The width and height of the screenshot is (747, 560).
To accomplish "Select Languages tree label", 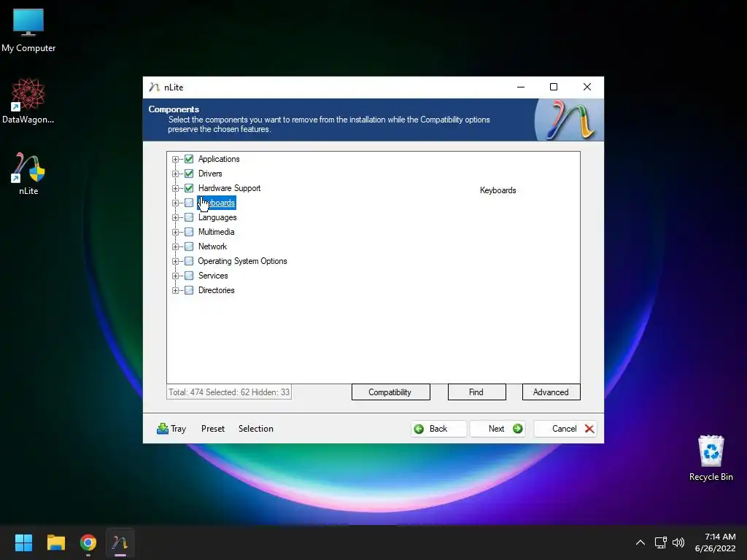I will (x=217, y=217).
